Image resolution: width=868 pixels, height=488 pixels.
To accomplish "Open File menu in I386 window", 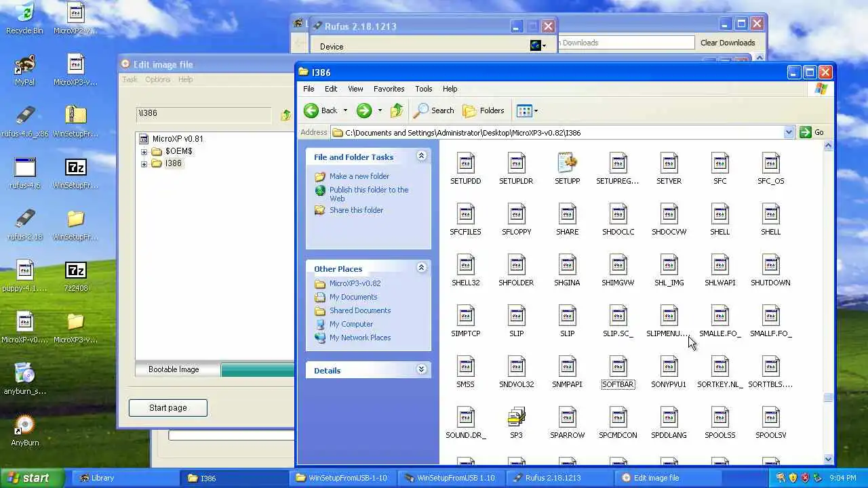I will (309, 89).
